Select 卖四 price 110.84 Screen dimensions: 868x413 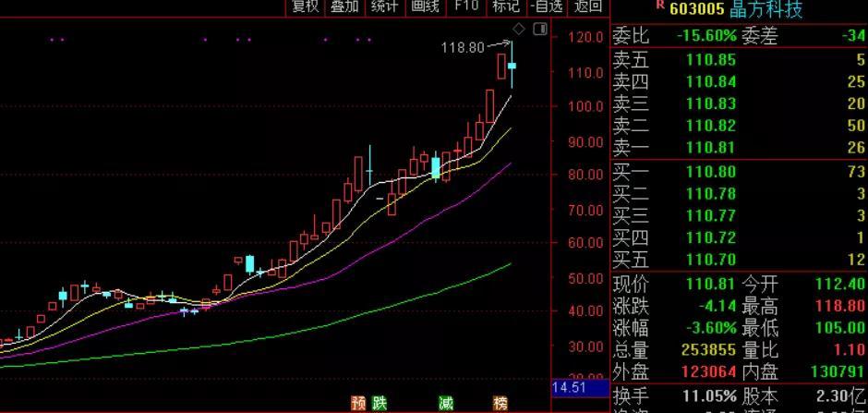point(711,82)
